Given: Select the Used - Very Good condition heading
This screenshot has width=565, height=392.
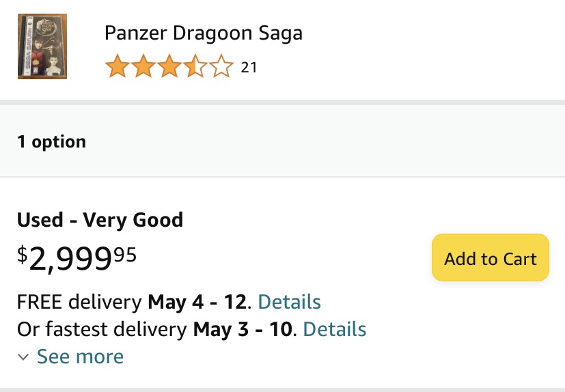Looking at the screenshot, I should (x=100, y=220).
